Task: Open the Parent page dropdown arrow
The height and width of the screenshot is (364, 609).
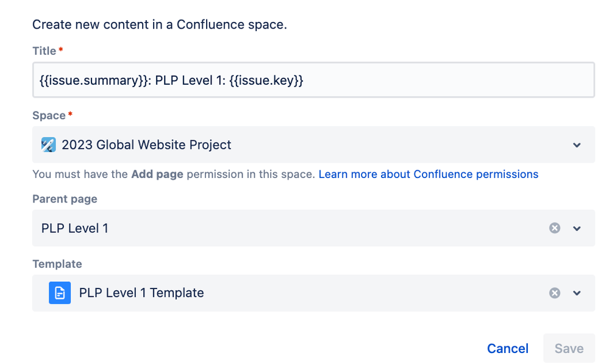Action: tap(577, 228)
